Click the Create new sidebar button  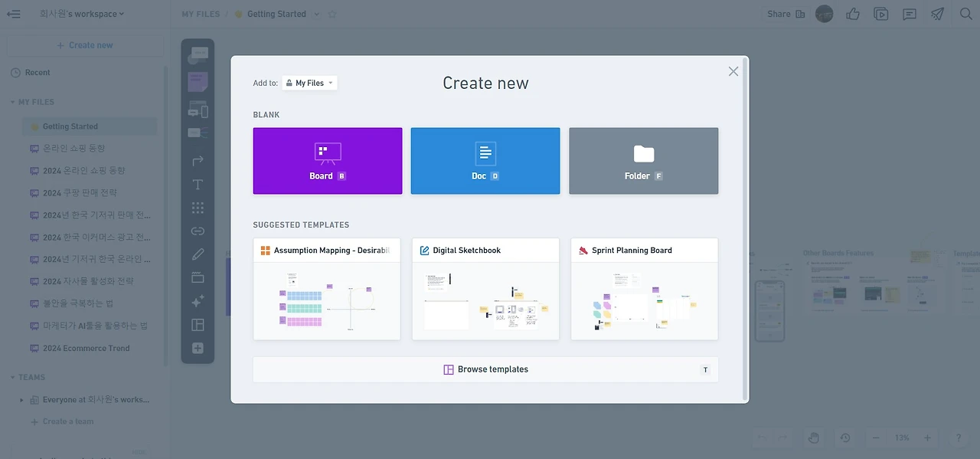coord(85,45)
